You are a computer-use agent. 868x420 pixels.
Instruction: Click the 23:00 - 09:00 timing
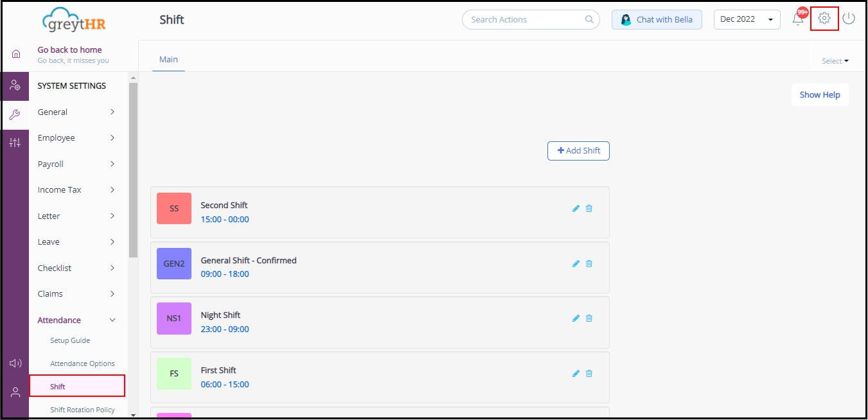[225, 329]
